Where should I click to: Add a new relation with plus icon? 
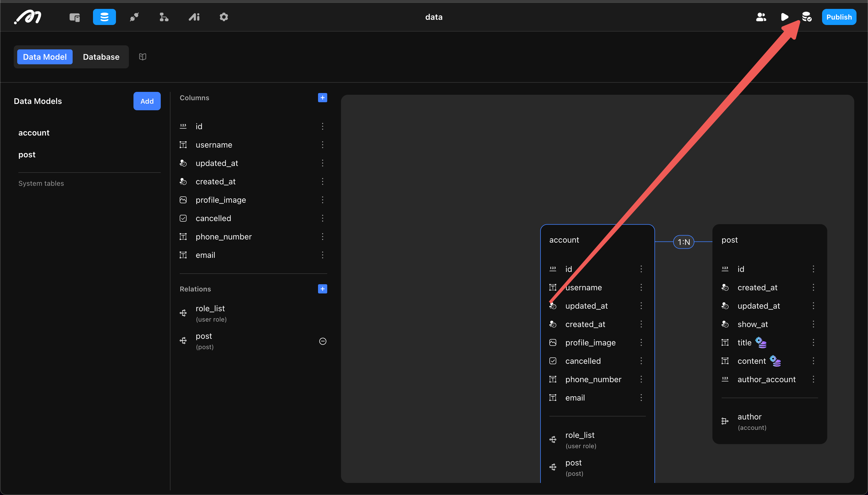(x=323, y=289)
